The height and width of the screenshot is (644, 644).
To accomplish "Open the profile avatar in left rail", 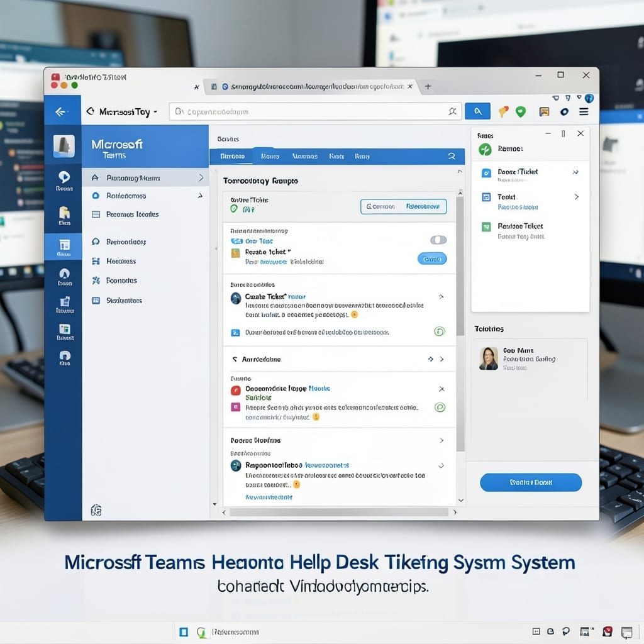I will (64, 146).
